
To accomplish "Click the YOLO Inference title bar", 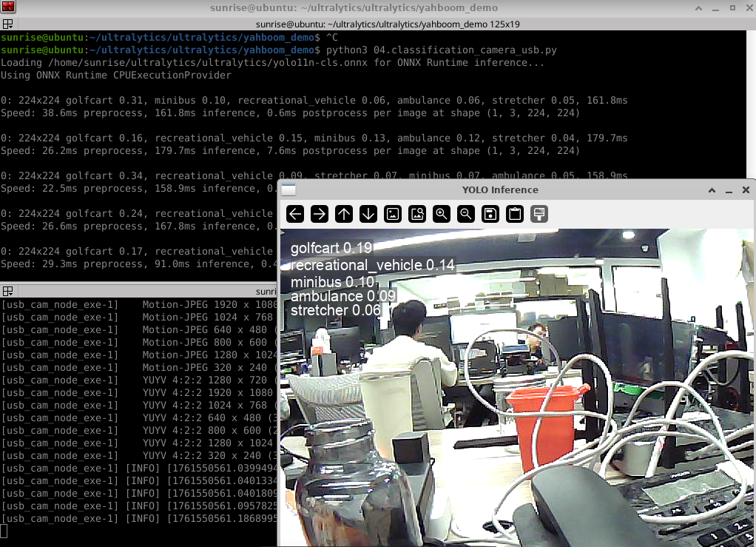I will point(500,189).
